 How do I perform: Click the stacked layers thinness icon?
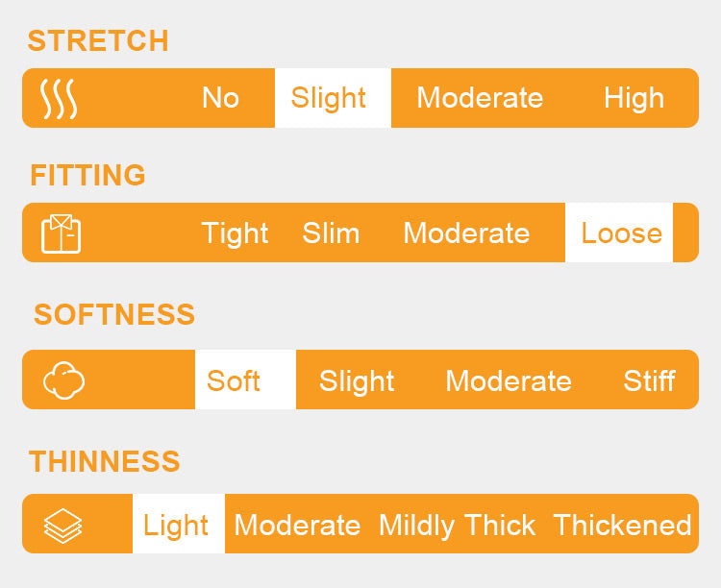coord(63,525)
